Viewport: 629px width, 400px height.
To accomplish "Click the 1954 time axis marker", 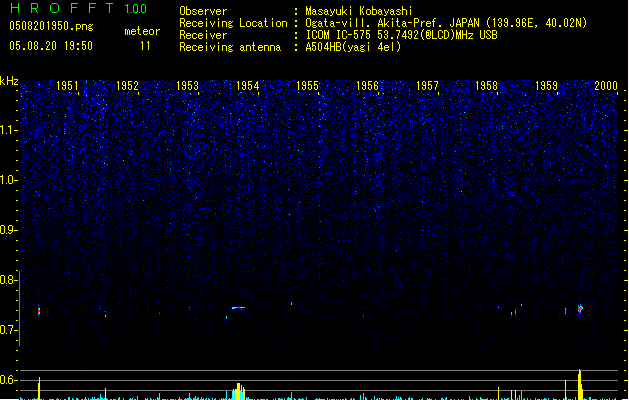I will [248, 86].
